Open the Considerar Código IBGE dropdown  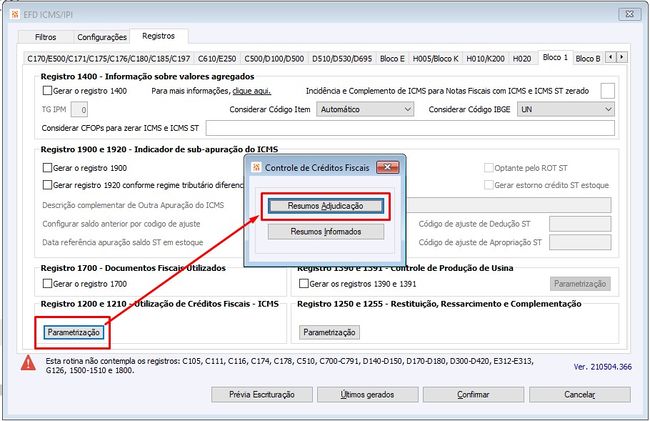565,109
